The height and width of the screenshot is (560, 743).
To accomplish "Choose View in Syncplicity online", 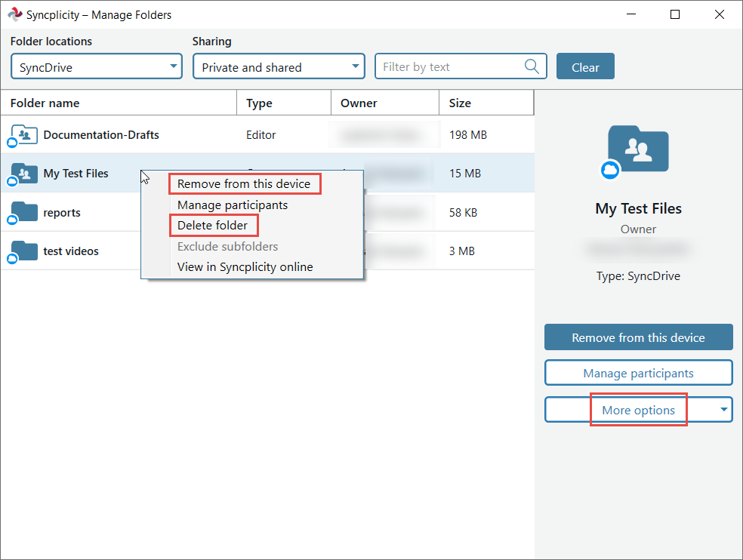I will click(245, 266).
